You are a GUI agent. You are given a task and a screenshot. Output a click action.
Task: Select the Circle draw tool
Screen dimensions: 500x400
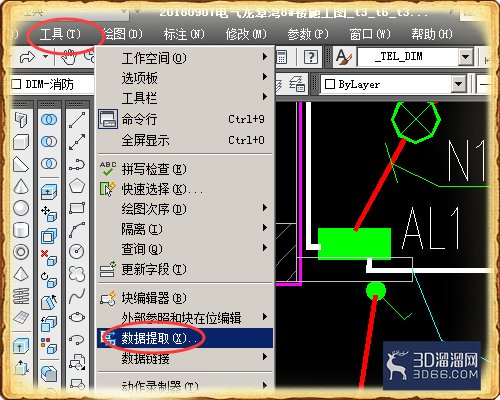pyautogui.click(x=77, y=252)
